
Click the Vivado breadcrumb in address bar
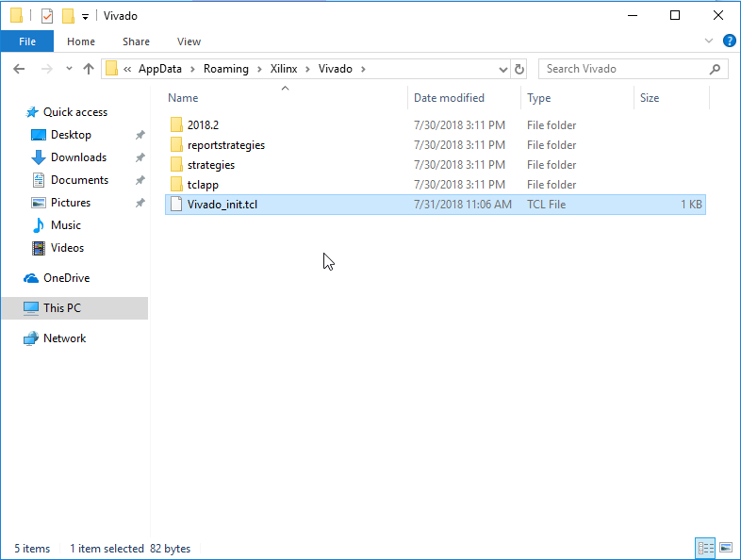[335, 69]
